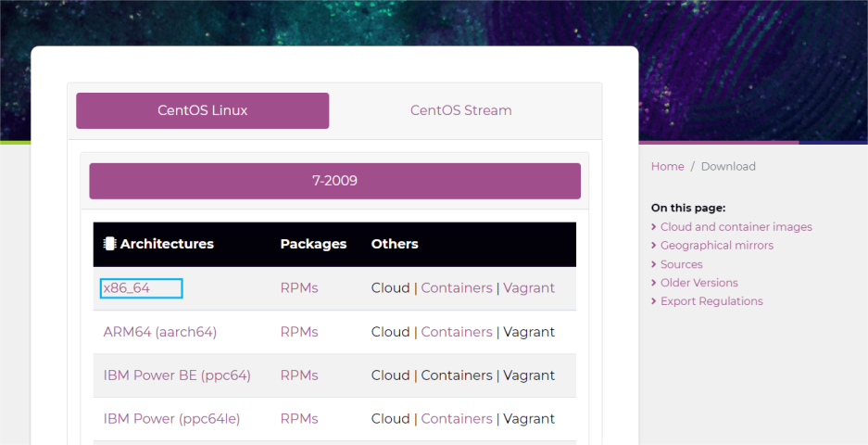The width and height of the screenshot is (868, 445).
Task: Select the ARM64 (aarch64) download link
Action: pos(159,332)
